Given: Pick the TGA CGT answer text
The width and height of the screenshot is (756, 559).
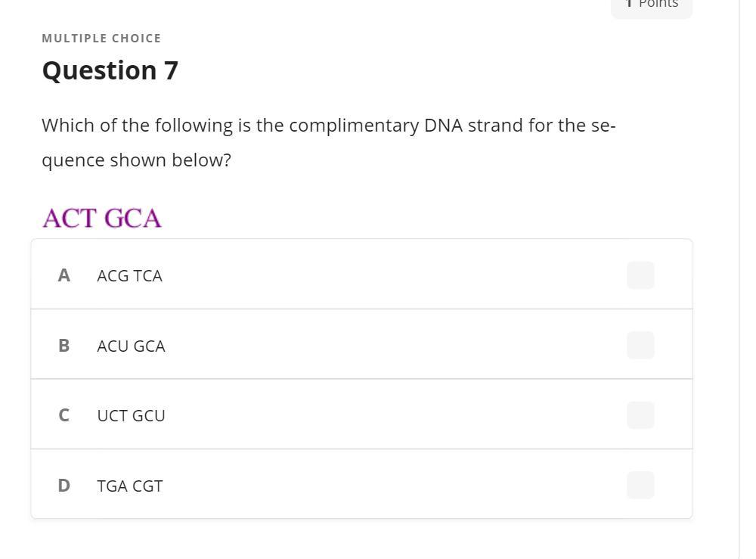Looking at the screenshot, I should pos(129,486).
